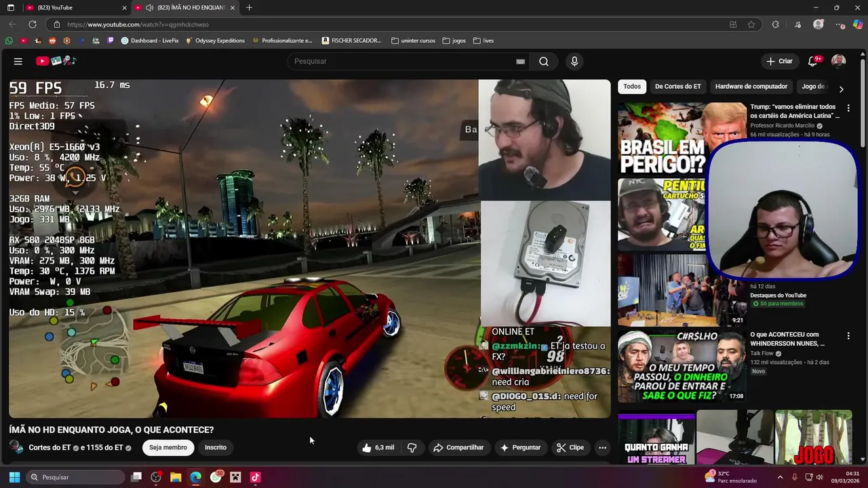Open the WhatsApp bookmark icon
Viewport: 868px width, 488px height.
(x=9, y=41)
